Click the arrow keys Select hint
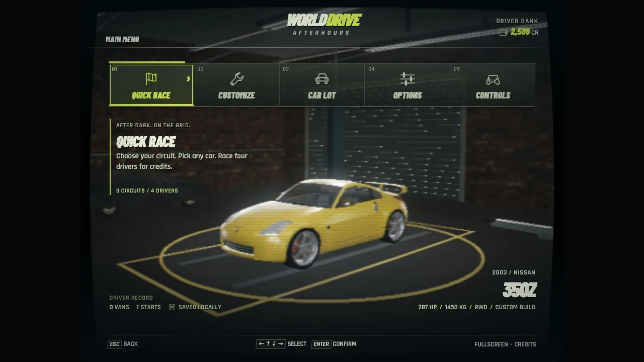The image size is (644, 362). (281, 344)
